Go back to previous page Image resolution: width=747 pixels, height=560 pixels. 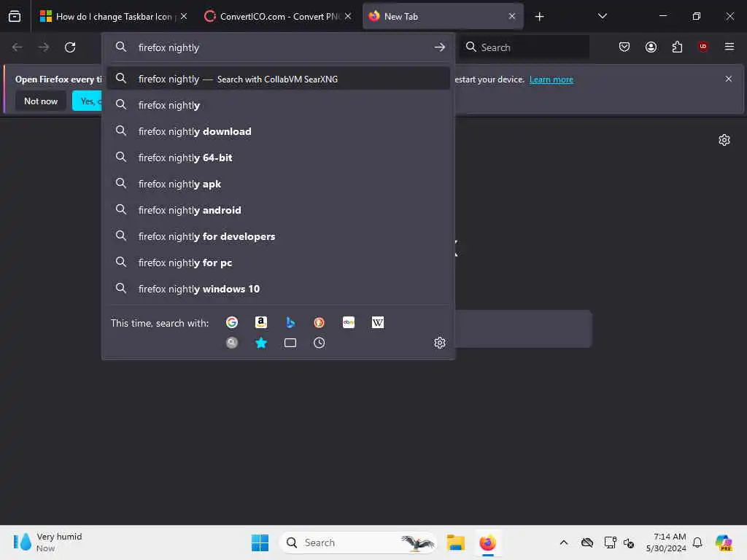tap(18, 47)
